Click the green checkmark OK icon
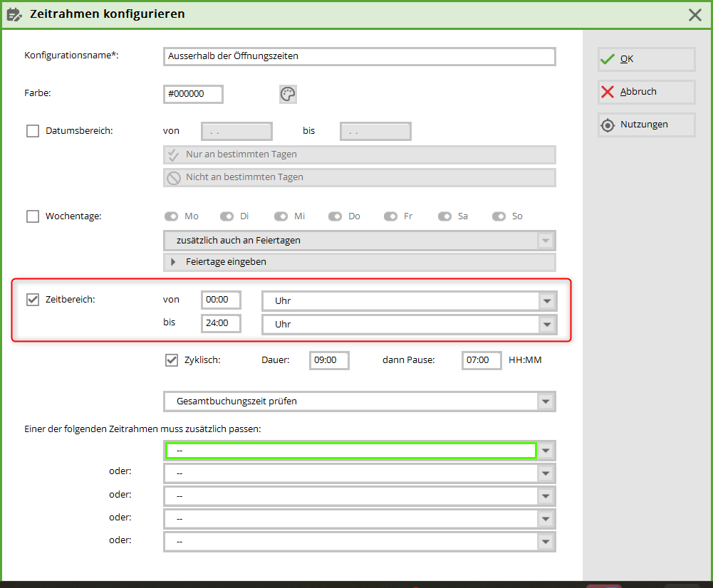Screen dimensions: 713x588 [x=607, y=59]
